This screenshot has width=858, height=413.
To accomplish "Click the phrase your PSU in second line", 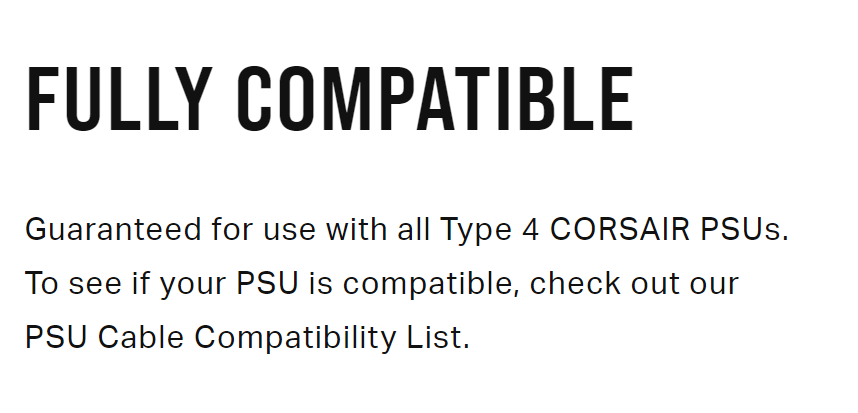I will 229,284.
